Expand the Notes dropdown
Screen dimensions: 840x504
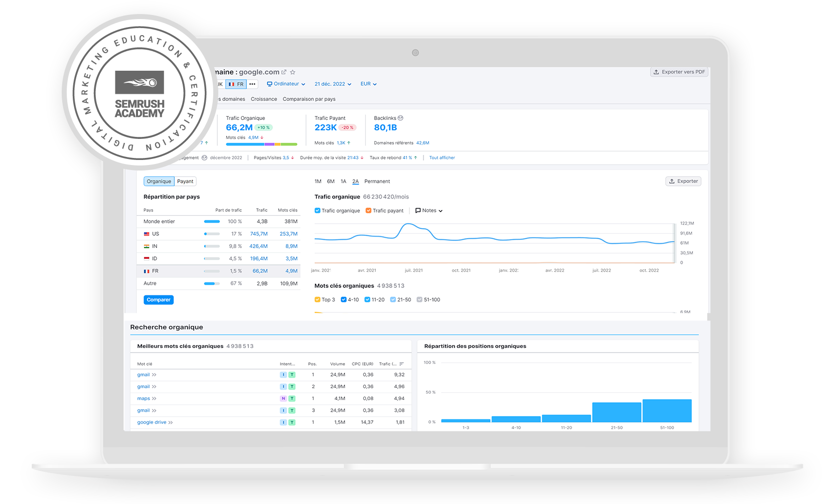(429, 211)
